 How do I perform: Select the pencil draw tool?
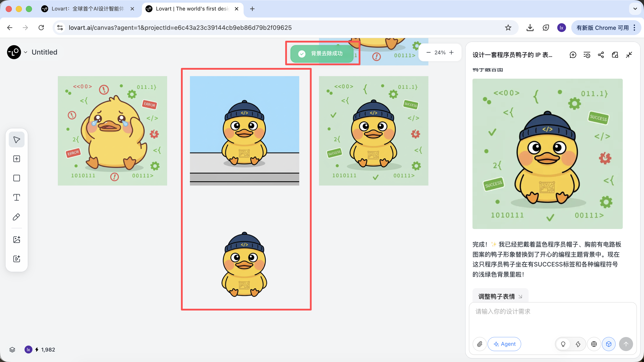(x=16, y=217)
